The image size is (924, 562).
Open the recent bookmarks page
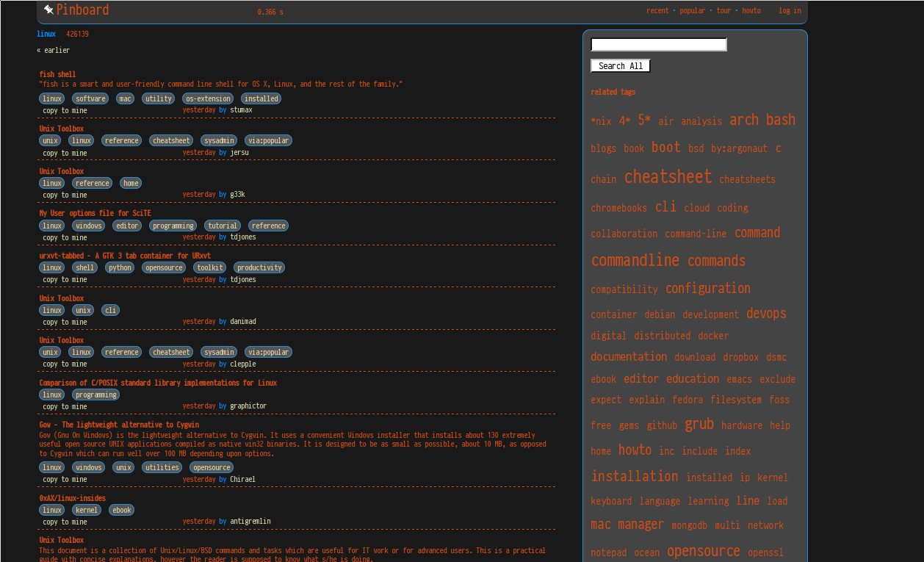tap(657, 11)
